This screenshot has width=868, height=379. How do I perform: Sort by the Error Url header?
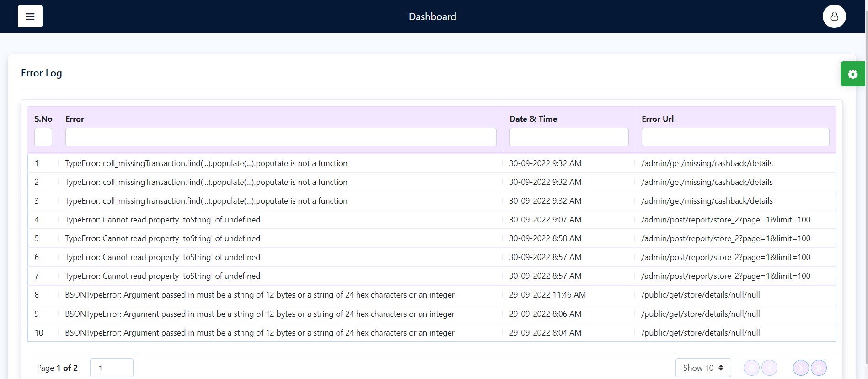pos(658,119)
